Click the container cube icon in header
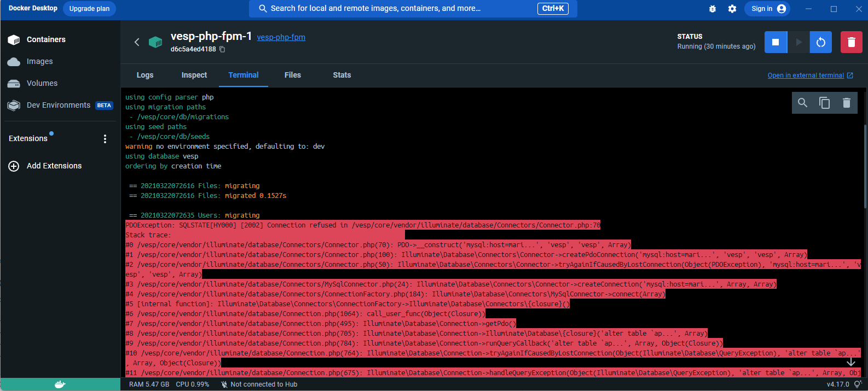 tap(155, 42)
